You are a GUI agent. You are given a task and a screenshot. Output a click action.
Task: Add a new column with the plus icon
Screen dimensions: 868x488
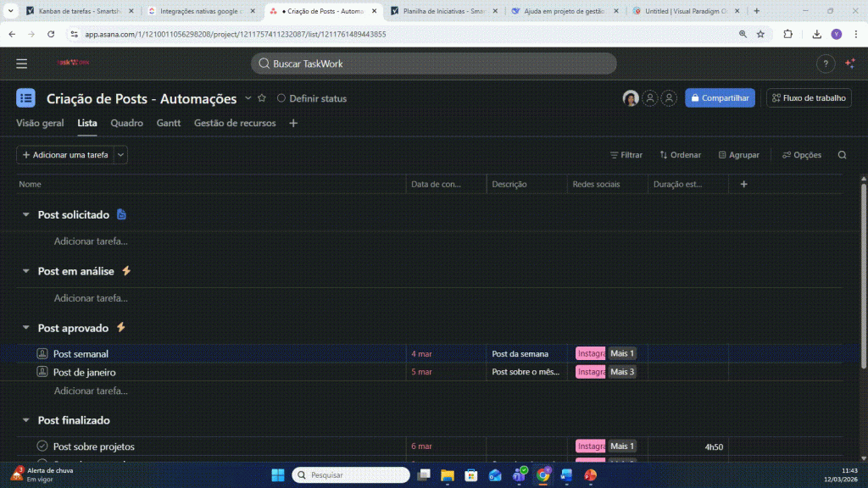pos(744,184)
